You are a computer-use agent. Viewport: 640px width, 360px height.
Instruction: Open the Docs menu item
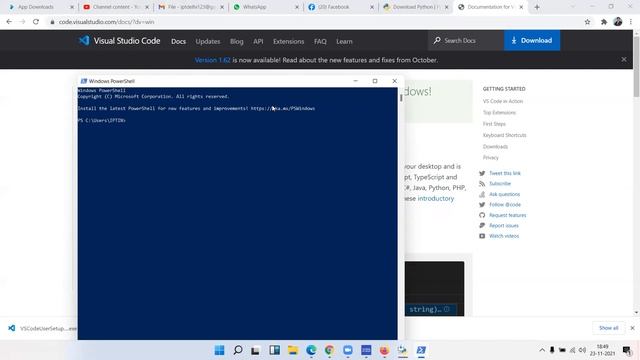(178, 41)
